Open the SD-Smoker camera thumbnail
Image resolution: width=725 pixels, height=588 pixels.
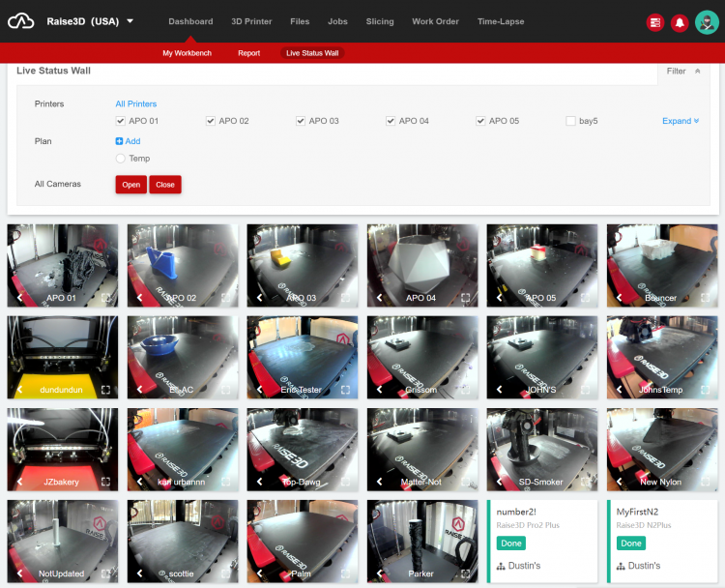542,449
